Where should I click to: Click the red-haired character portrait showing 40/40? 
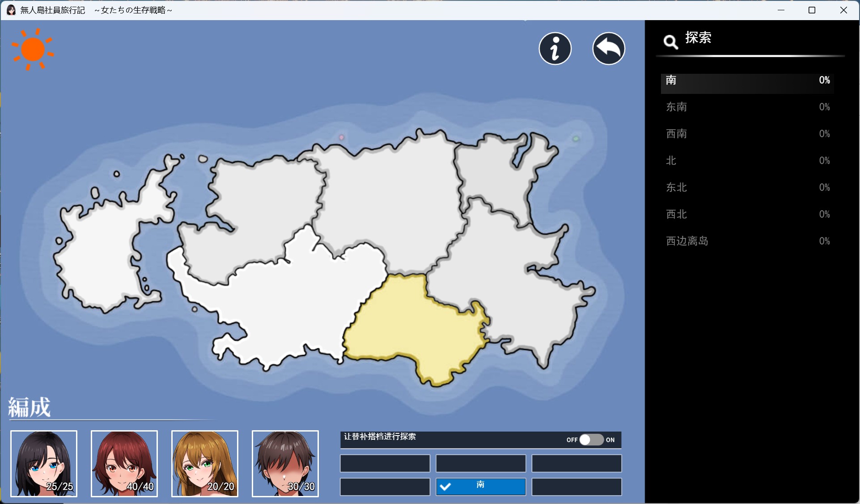click(124, 464)
